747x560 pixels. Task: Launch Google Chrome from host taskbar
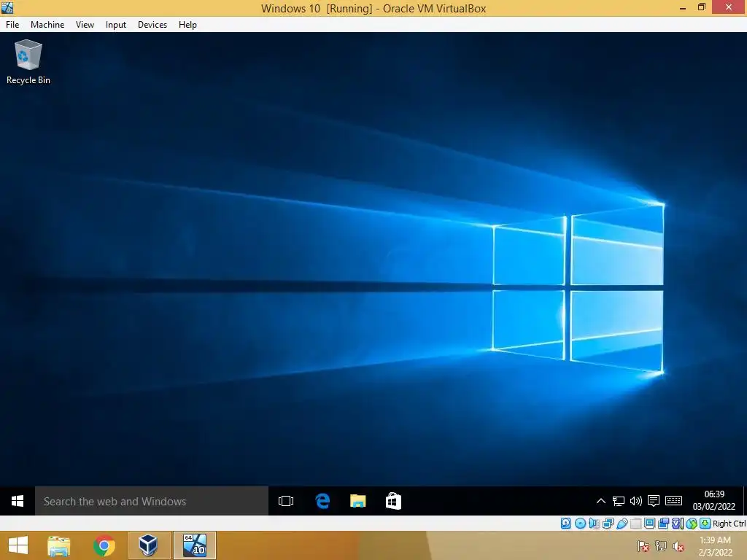[x=104, y=545]
